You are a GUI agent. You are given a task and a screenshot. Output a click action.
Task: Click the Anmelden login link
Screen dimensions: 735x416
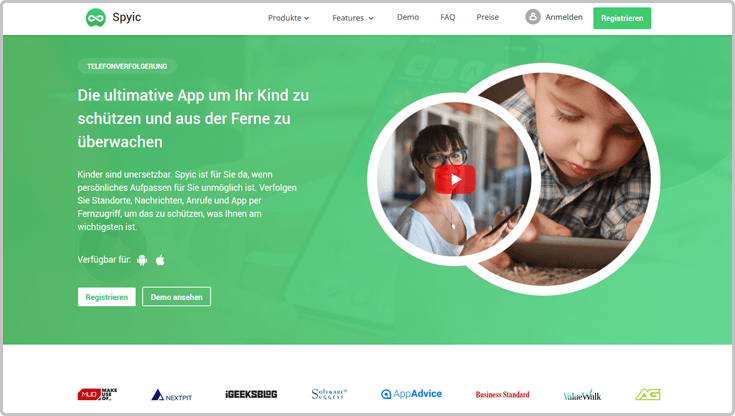coord(564,17)
